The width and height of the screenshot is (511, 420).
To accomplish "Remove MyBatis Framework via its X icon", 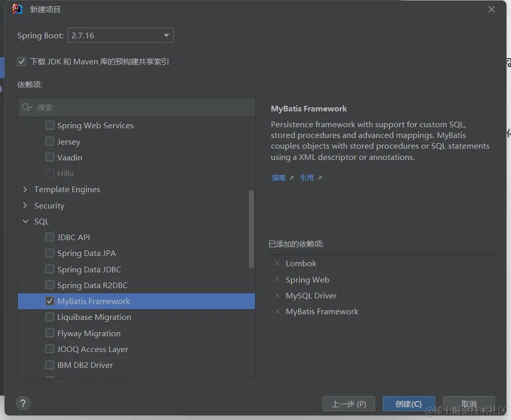I will coord(277,311).
